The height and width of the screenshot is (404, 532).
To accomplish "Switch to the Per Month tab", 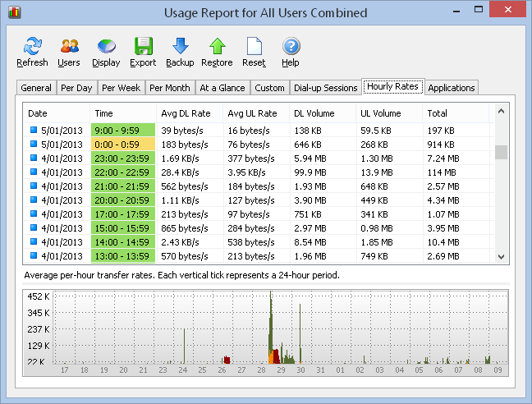I will tap(170, 88).
